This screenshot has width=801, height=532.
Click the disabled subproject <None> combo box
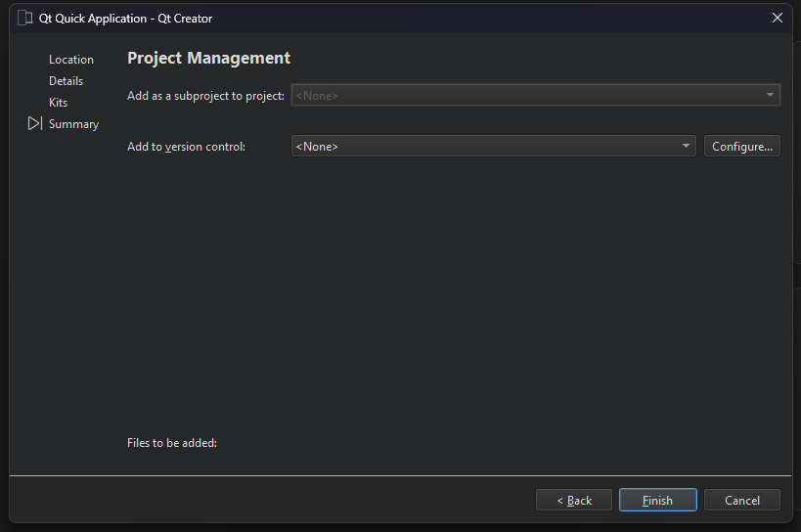[535, 96]
